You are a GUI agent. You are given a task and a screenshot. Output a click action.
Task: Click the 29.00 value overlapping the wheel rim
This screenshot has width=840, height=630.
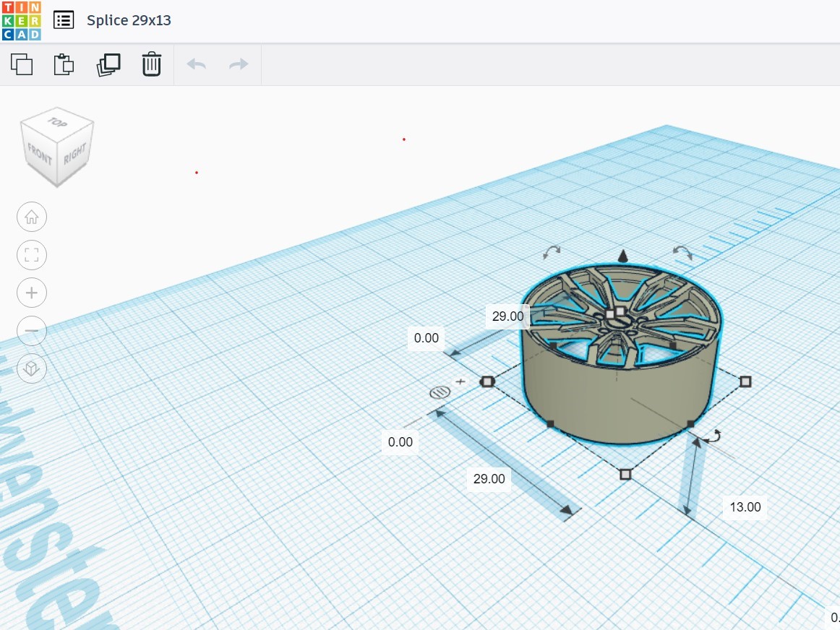[x=508, y=316]
